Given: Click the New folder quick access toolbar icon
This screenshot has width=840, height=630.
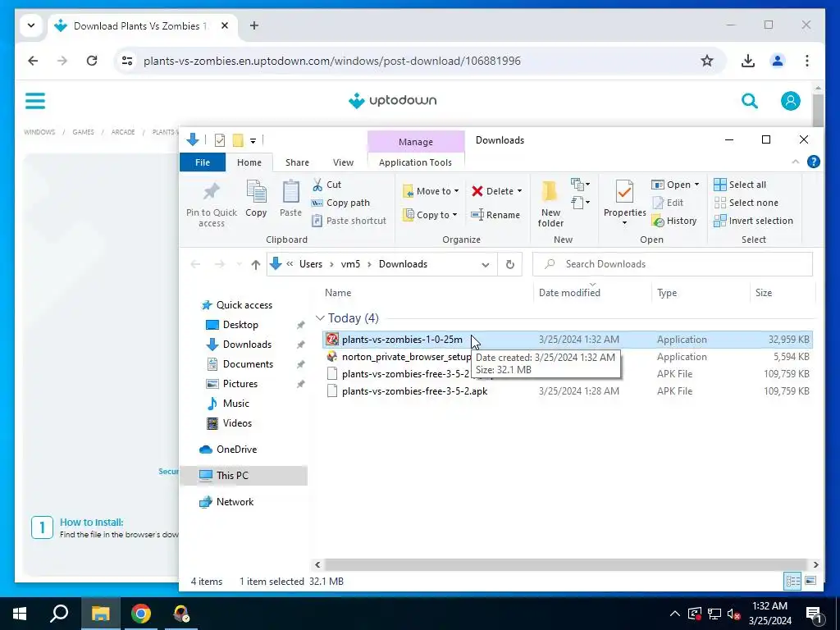Looking at the screenshot, I should coord(238,140).
